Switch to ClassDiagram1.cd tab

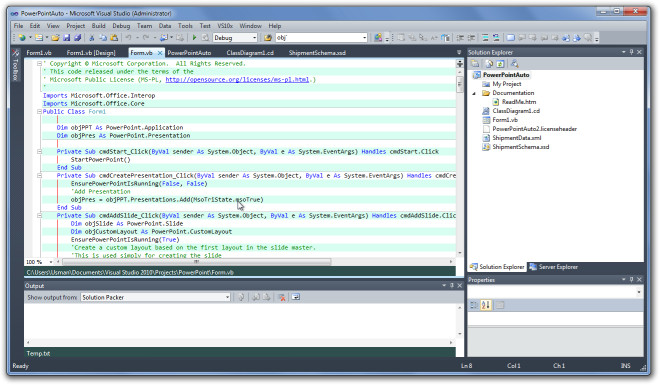[250, 53]
